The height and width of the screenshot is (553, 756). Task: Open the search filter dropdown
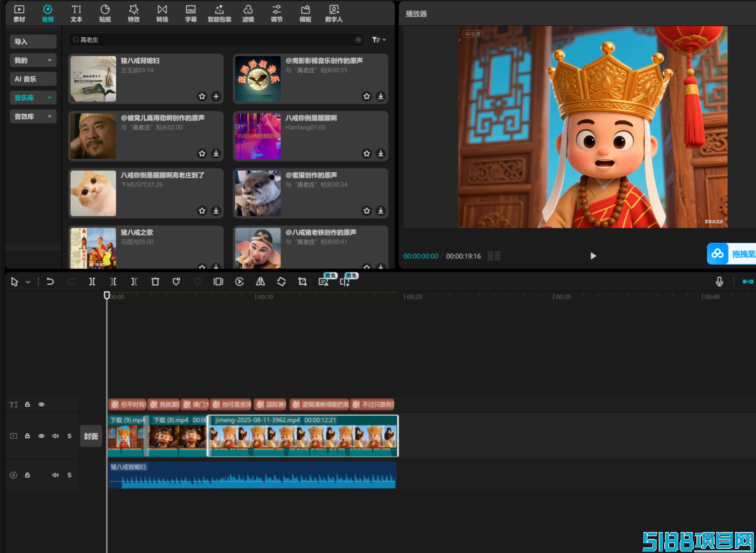(379, 40)
